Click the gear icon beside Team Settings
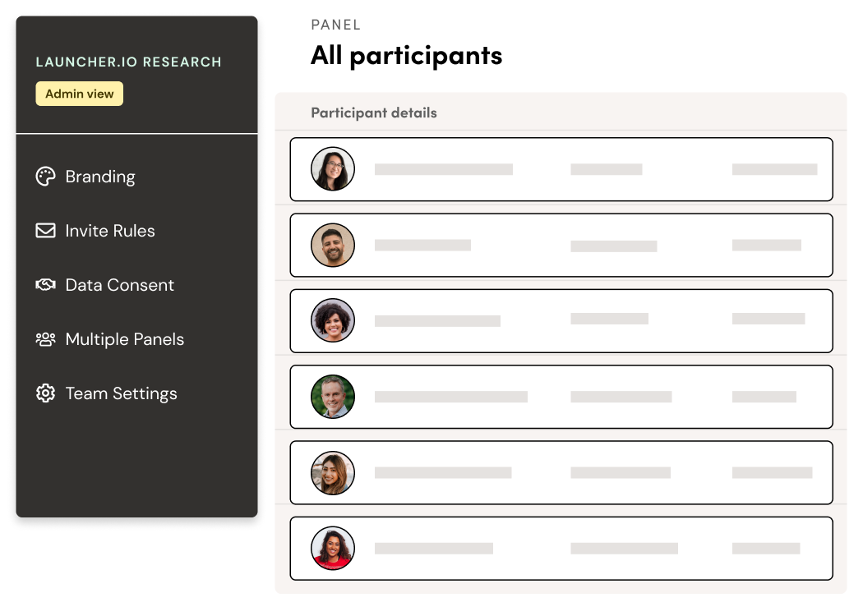Screen dimensions: 863x616 45,393
